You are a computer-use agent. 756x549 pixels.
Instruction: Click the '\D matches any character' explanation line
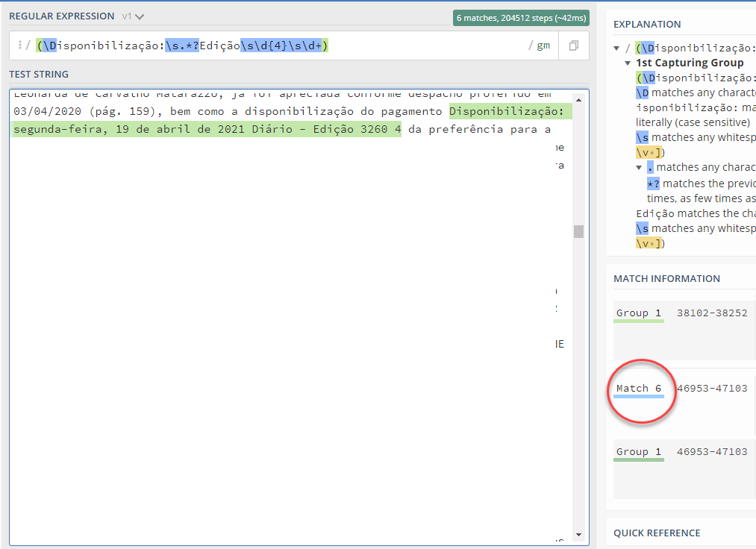pyautogui.click(x=696, y=92)
